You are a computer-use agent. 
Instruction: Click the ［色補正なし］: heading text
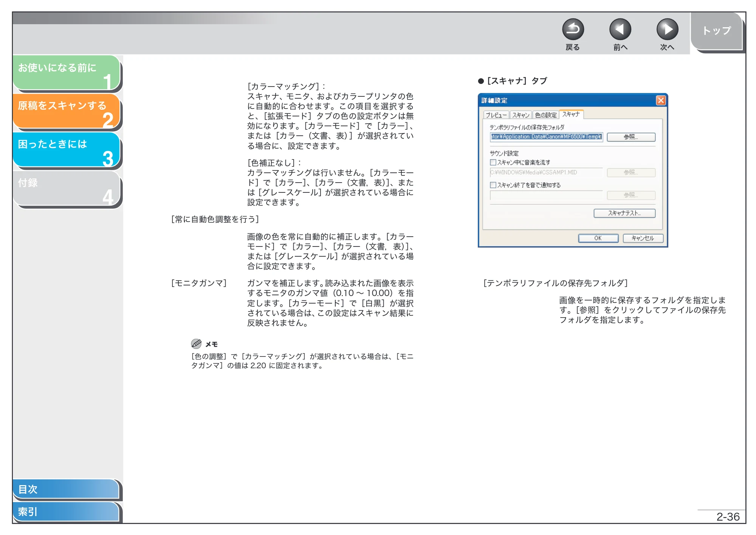click(x=274, y=163)
